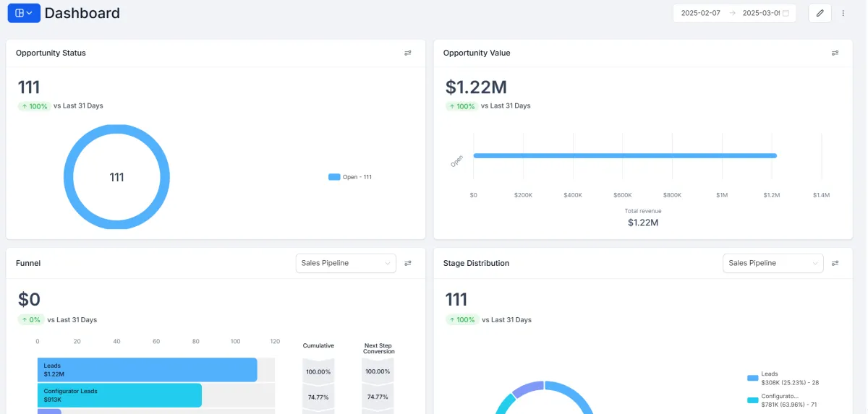Set the end date field
868x414 pixels.
(x=761, y=13)
